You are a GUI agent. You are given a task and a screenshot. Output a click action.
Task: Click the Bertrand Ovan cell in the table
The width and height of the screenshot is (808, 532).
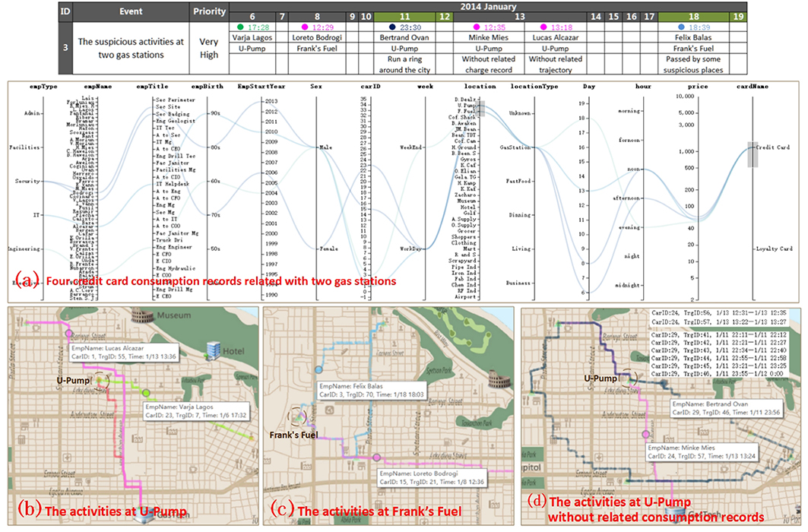(x=405, y=37)
